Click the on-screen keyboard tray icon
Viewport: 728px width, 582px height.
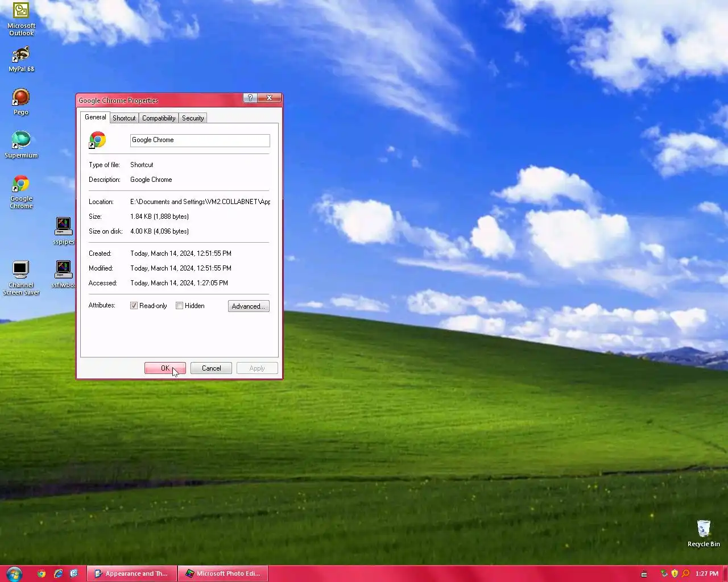(x=644, y=573)
